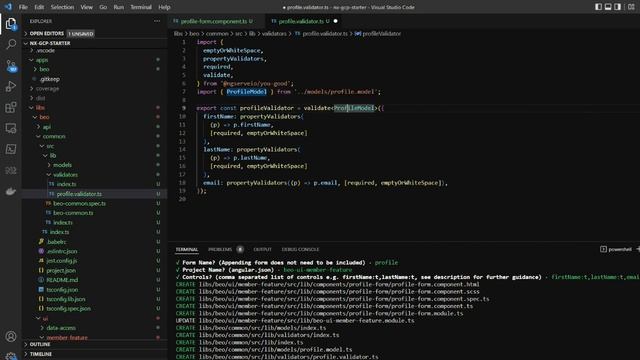Expand the coverage folder
Screen dimensions: 640x360
(x=47, y=89)
